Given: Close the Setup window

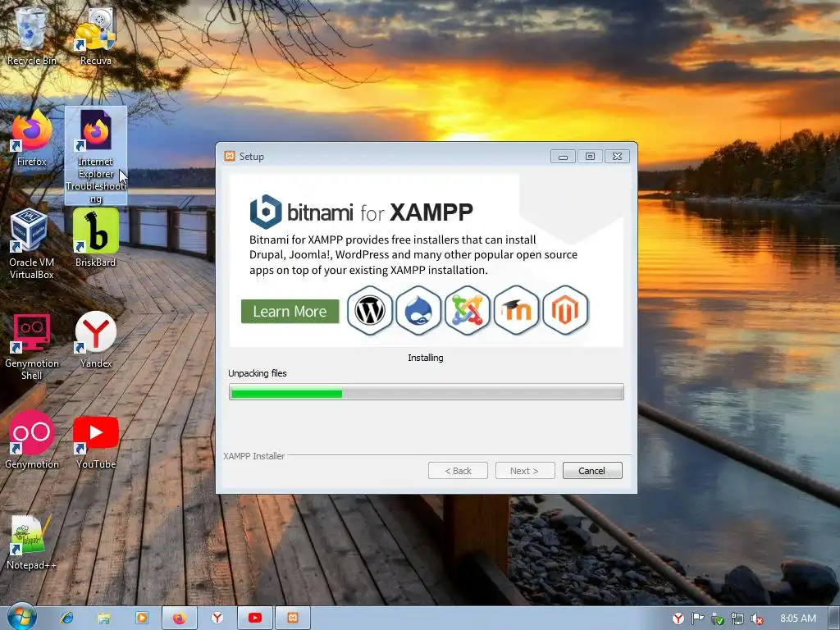Looking at the screenshot, I should pyautogui.click(x=617, y=157).
